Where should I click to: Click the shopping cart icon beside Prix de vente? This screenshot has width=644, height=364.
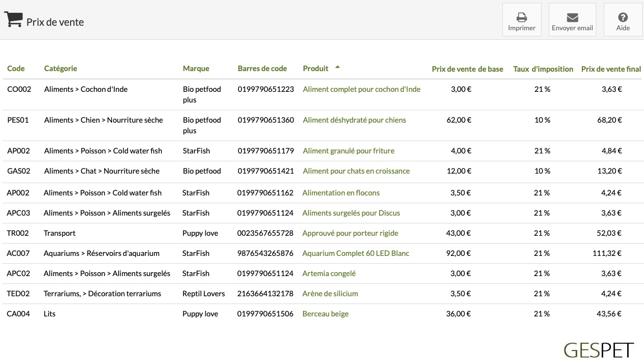pyautogui.click(x=13, y=19)
